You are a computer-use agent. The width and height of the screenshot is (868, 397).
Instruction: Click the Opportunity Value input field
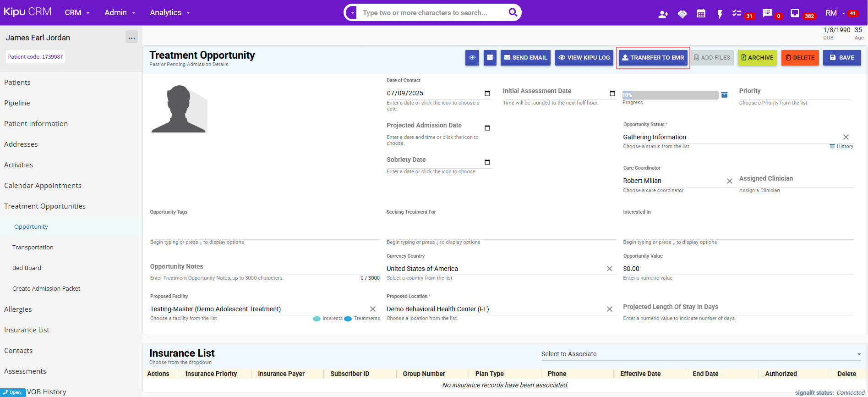(x=737, y=269)
